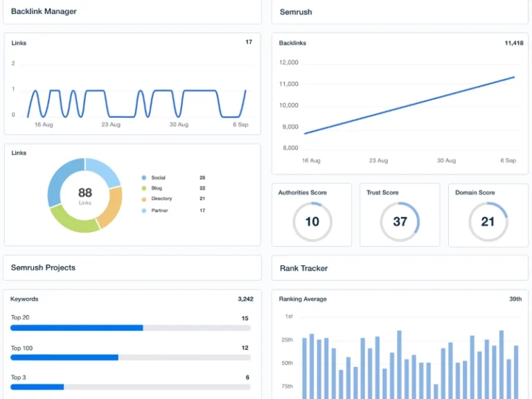The width and height of the screenshot is (532, 399).
Task: Click the Domain Score gauge showing 21
Action: pos(488,222)
